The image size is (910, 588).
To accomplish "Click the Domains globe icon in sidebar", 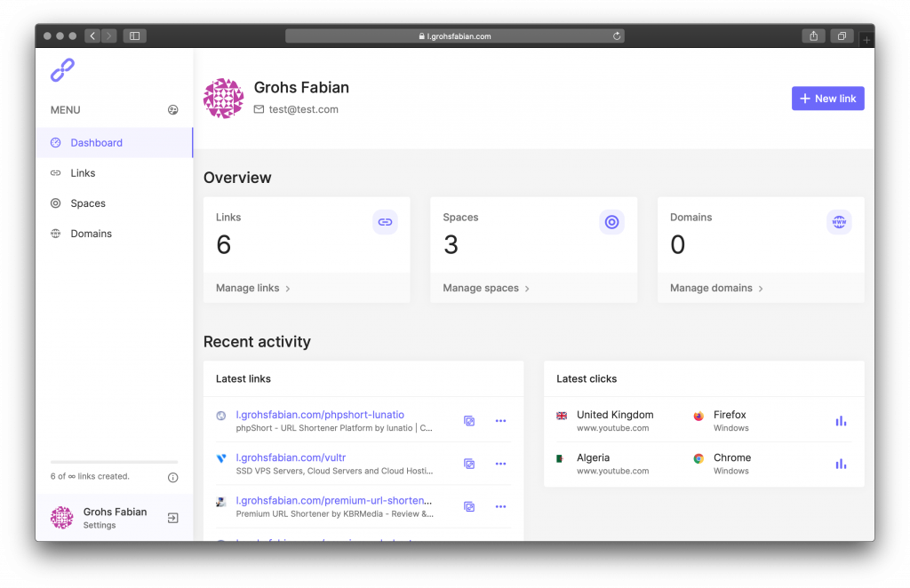I will point(56,233).
